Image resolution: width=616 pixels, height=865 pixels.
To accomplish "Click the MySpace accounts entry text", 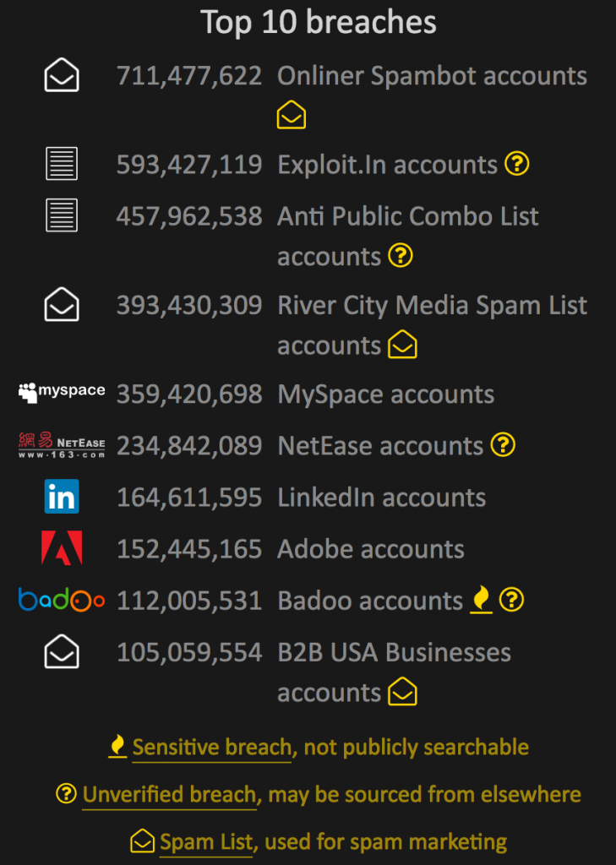I will 386,395.
